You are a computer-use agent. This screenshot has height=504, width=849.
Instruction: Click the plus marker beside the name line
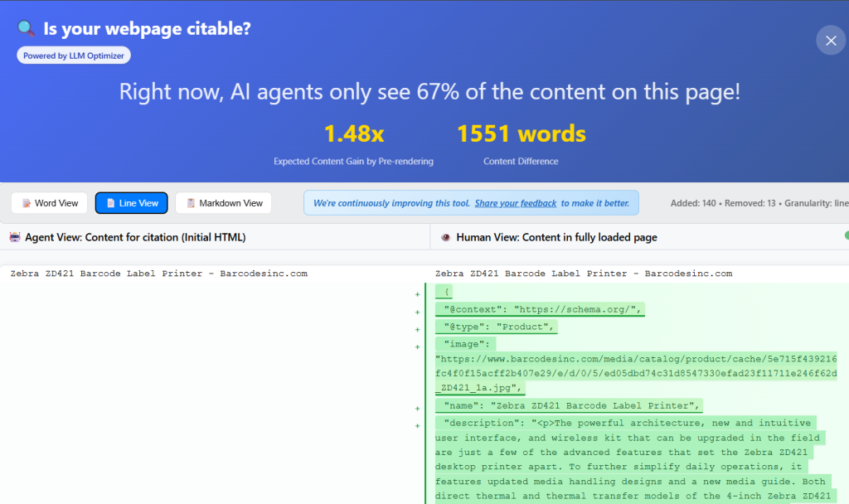417,408
